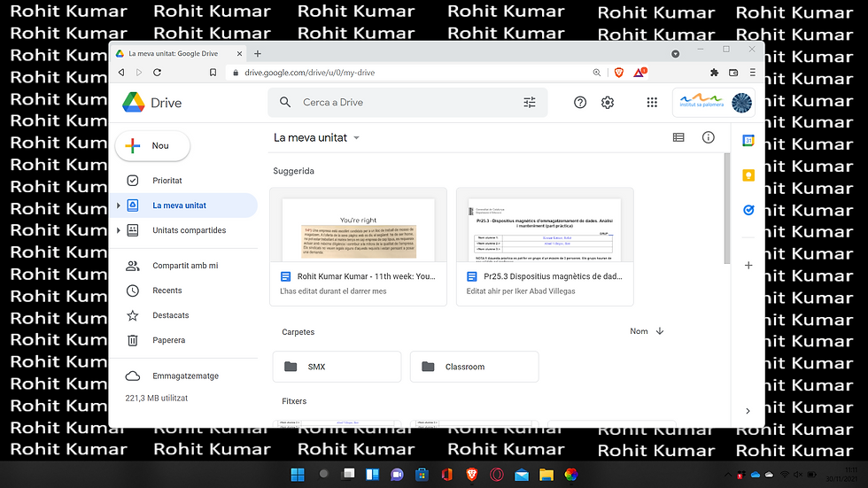868x488 pixels.
Task: Add more side panel add-ons
Action: [x=748, y=265]
